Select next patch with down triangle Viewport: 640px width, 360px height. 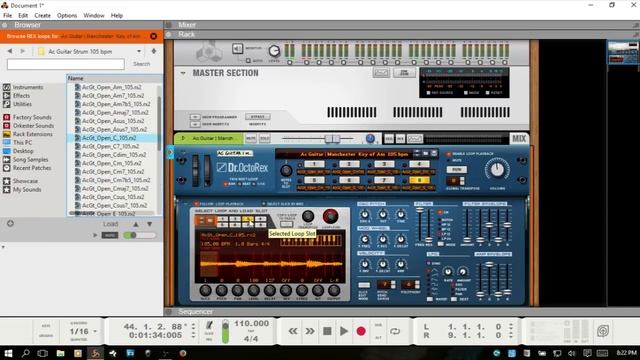click(x=150, y=224)
